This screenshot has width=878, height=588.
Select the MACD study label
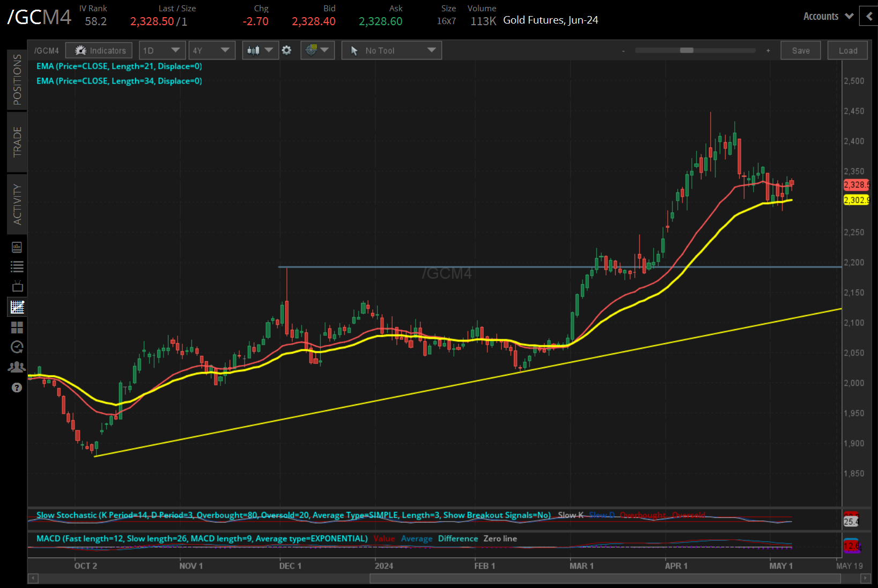[202, 539]
